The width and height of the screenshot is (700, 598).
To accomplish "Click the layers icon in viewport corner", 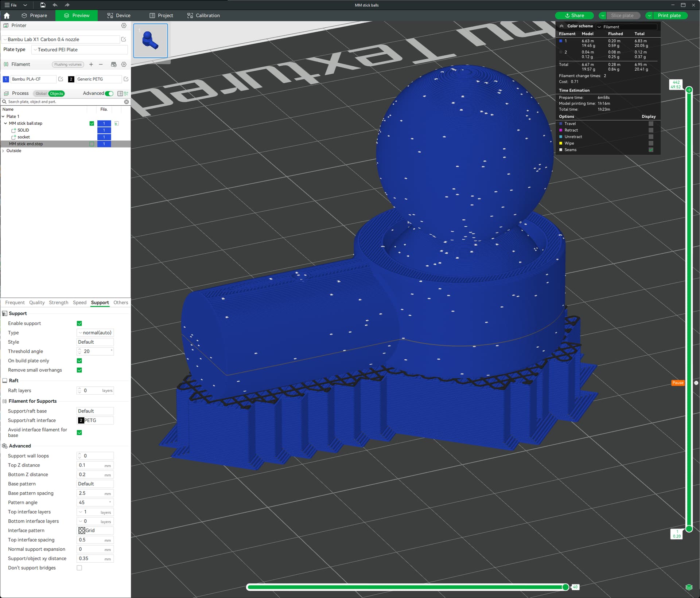I will [x=689, y=587].
